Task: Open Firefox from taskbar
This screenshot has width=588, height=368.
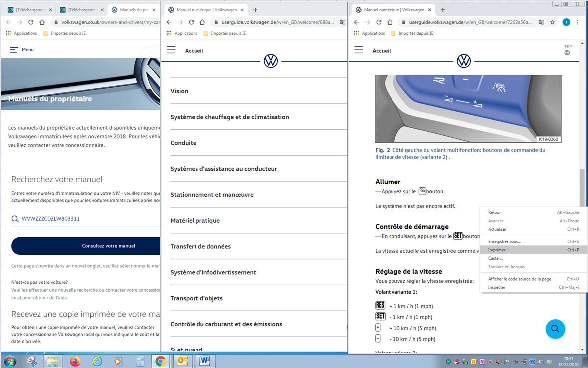Action: [75, 361]
